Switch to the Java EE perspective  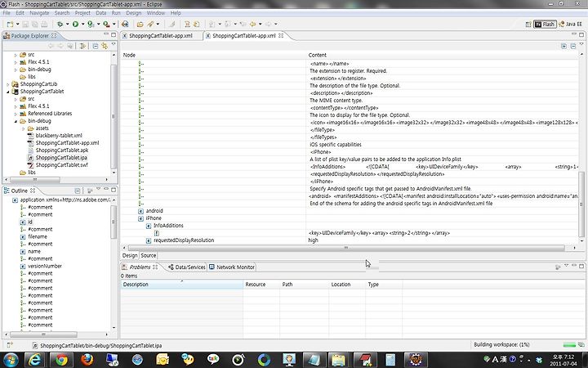click(x=570, y=24)
